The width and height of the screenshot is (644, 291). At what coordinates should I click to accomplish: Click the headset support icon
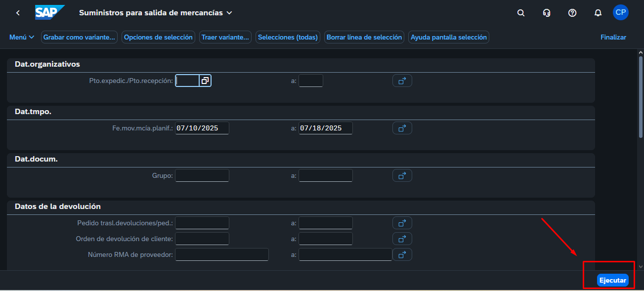[547, 13]
